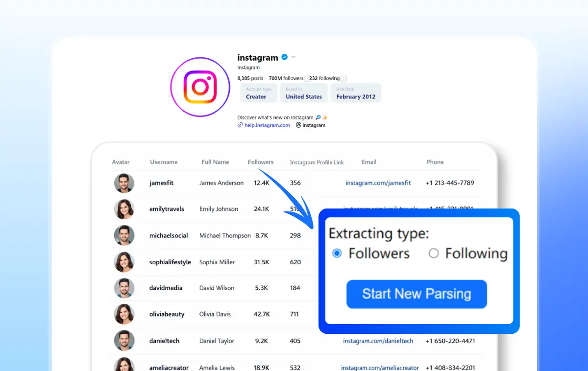588x371 pixels.
Task: Open the Threads icon link
Action: pyautogui.click(x=298, y=125)
